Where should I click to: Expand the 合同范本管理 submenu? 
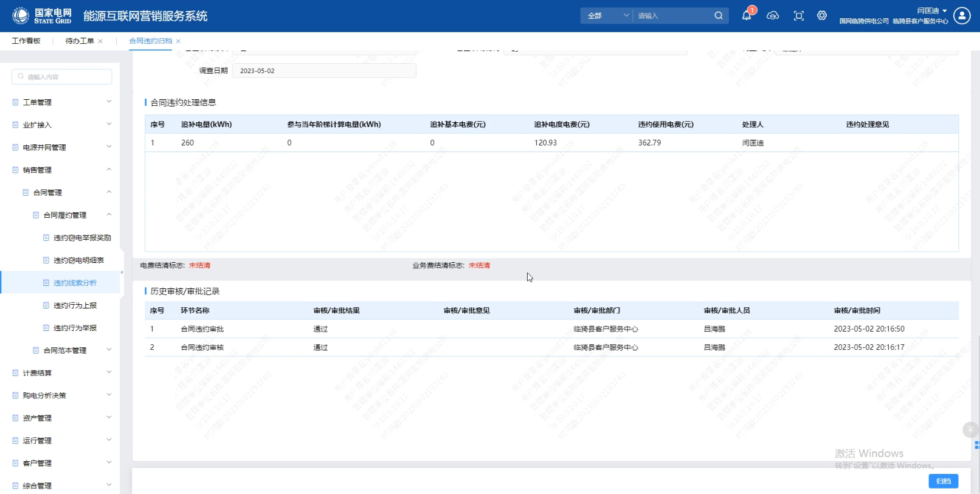click(x=71, y=350)
